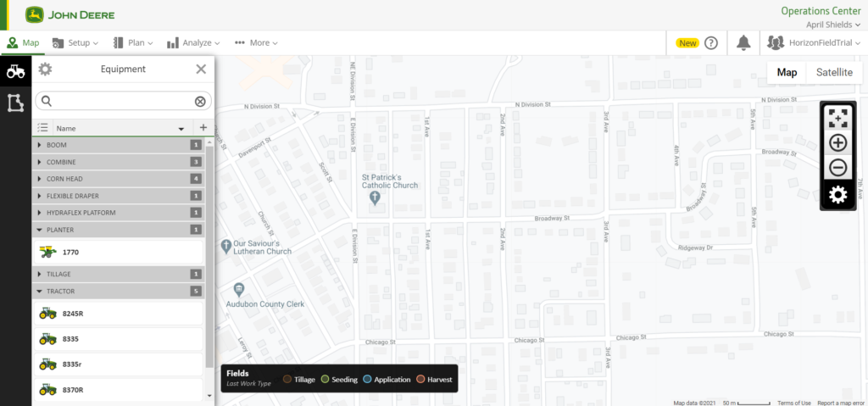Switch to Satellite map view
Image resolution: width=868 pixels, height=406 pixels.
(834, 73)
